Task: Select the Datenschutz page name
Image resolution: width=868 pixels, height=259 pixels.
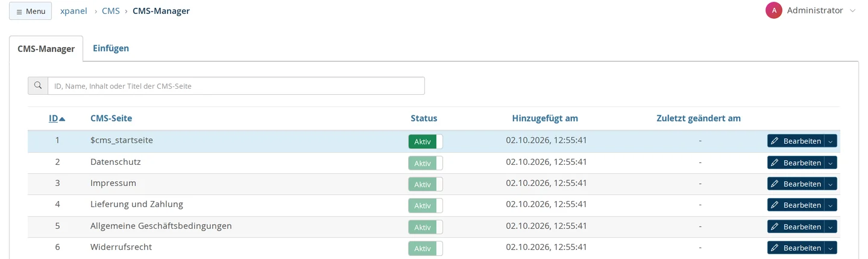Action: coord(116,162)
